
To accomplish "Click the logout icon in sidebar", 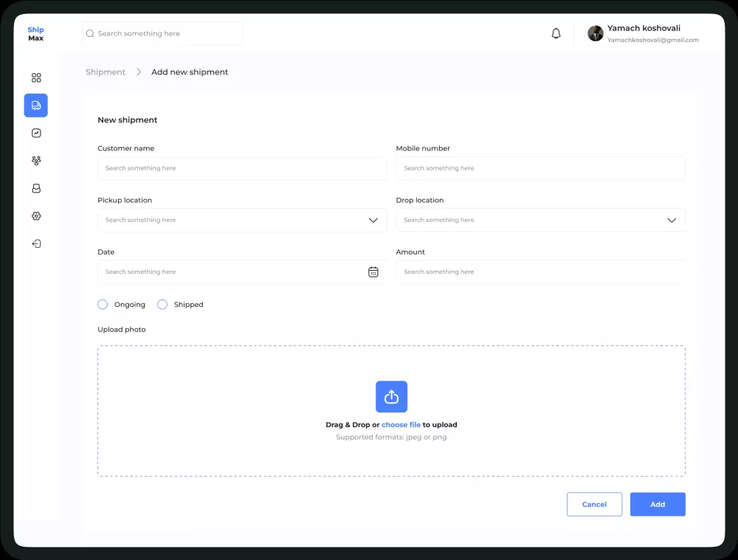I will pyautogui.click(x=36, y=244).
